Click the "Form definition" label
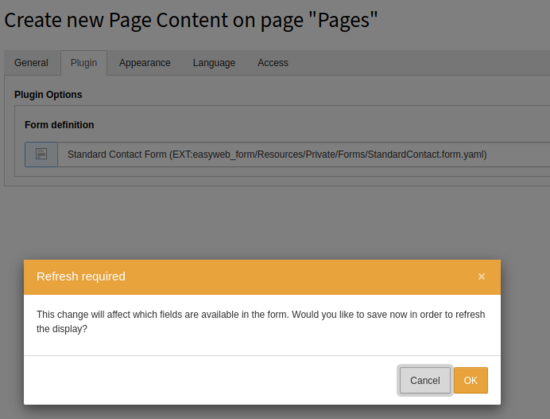 [x=59, y=125]
